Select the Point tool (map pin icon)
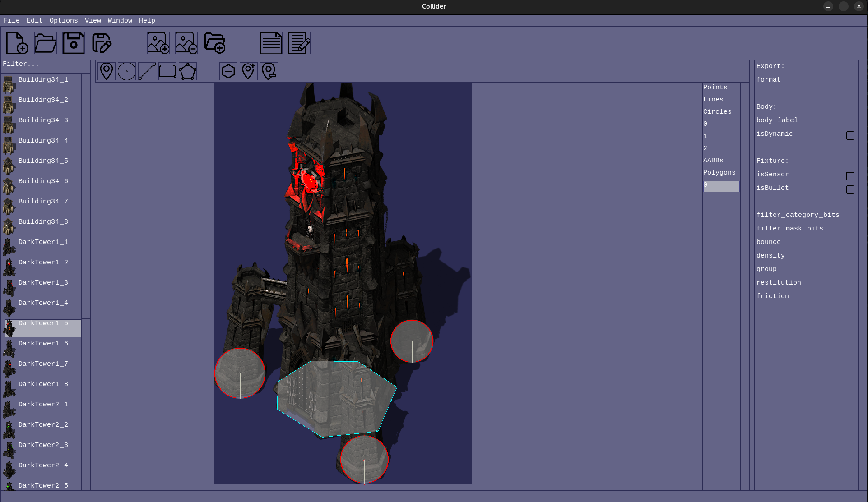The height and width of the screenshot is (502, 868). 107,71
